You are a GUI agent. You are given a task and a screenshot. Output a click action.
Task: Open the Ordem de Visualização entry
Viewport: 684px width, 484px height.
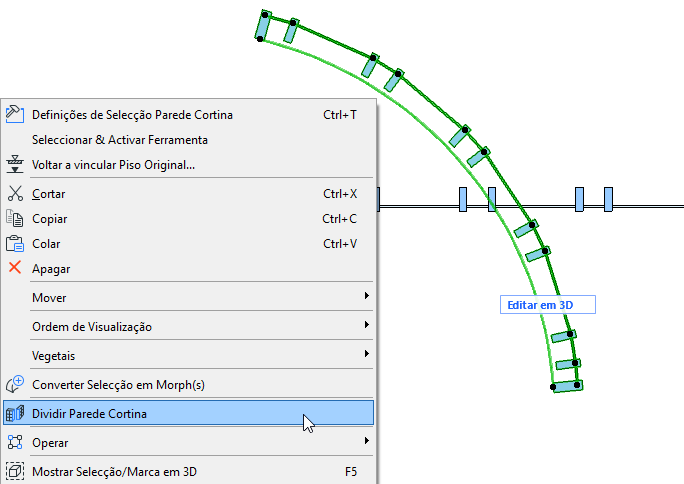pos(188,327)
